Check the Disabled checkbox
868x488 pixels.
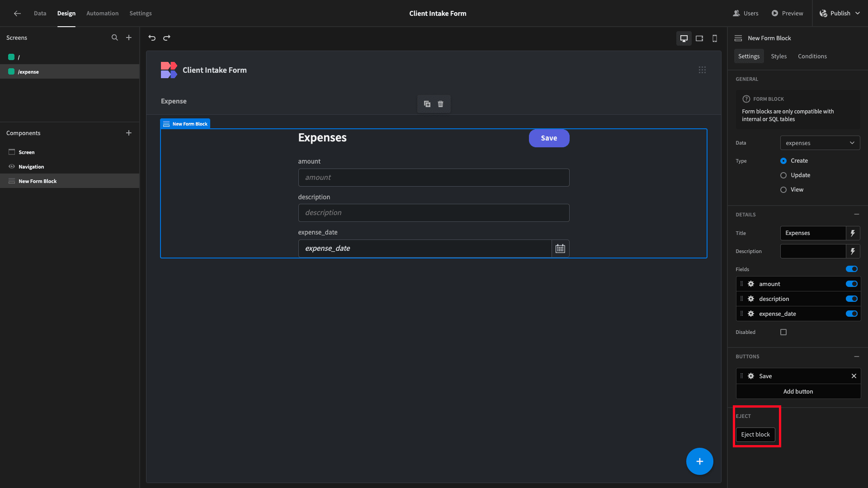pyautogui.click(x=783, y=332)
